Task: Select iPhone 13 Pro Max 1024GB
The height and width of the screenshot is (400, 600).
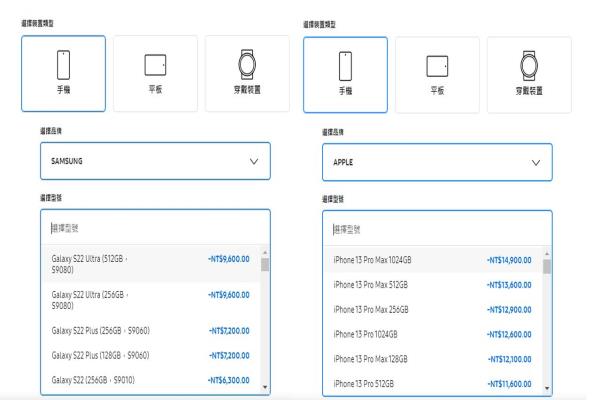Action: coord(433,260)
